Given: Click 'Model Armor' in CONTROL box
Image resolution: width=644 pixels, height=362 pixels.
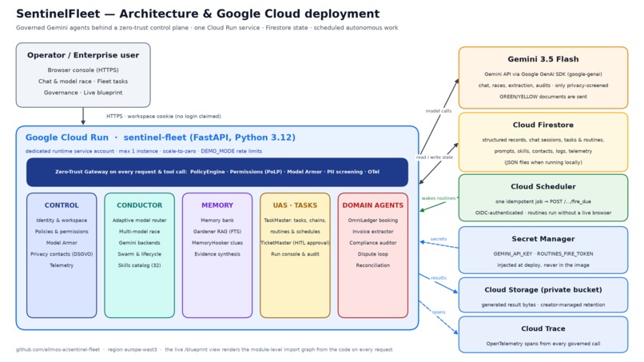Looking at the screenshot, I should click(x=62, y=243).
